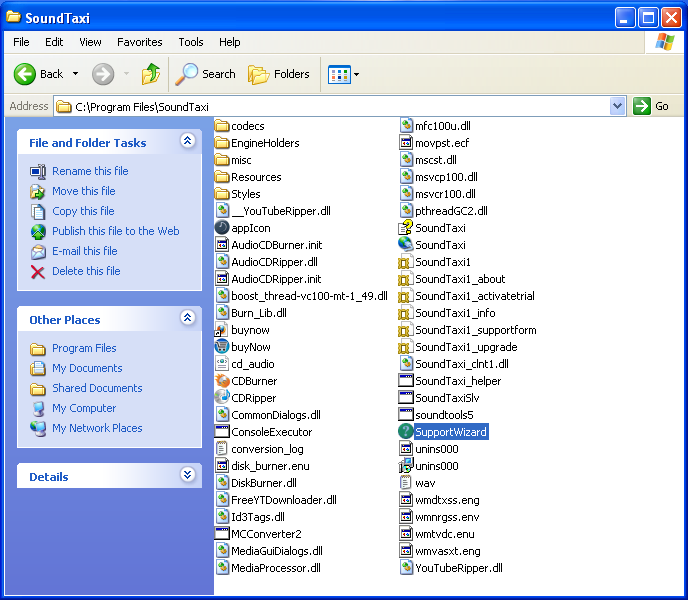Click the Up one level folder icon
Viewport: 688px width, 600px height.
pos(150,74)
